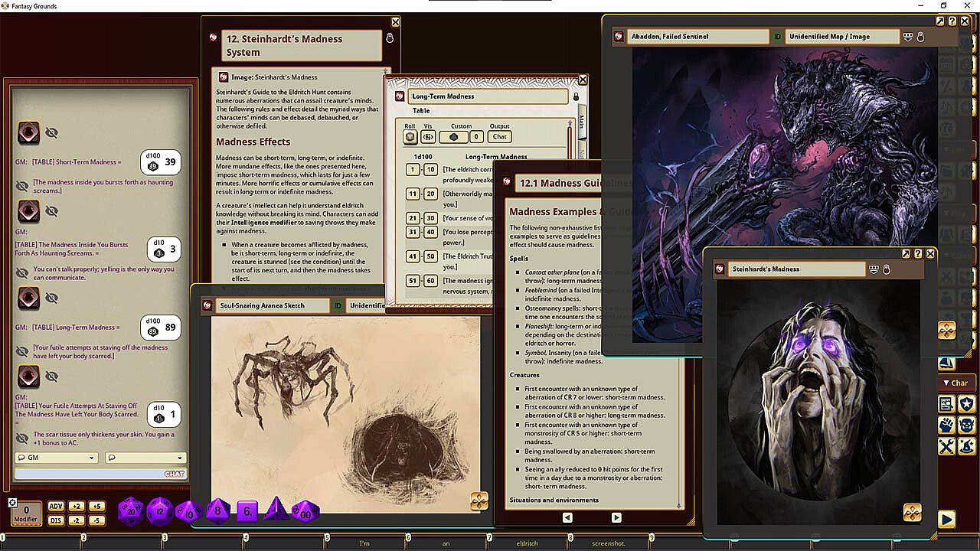The width and height of the screenshot is (980, 551).
Task: Go to previous page in Madness Guidelines
Action: tap(567, 517)
